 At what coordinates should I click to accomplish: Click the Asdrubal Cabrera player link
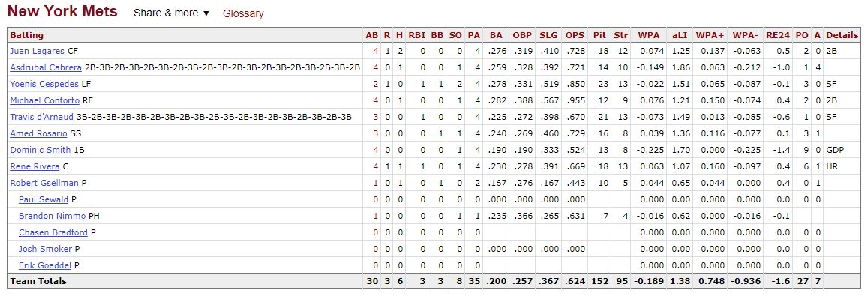(x=46, y=67)
